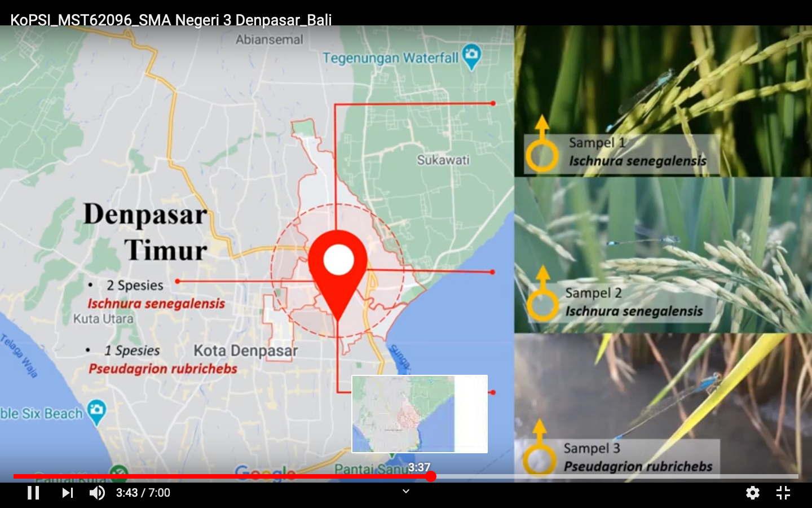Click the Kuta Utara map label
812x508 pixels.
[103, 319]
